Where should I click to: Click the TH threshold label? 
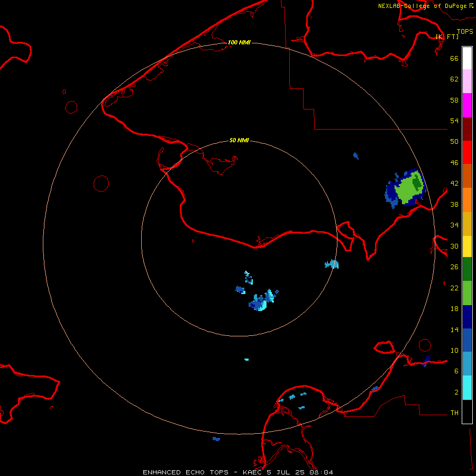454,413
